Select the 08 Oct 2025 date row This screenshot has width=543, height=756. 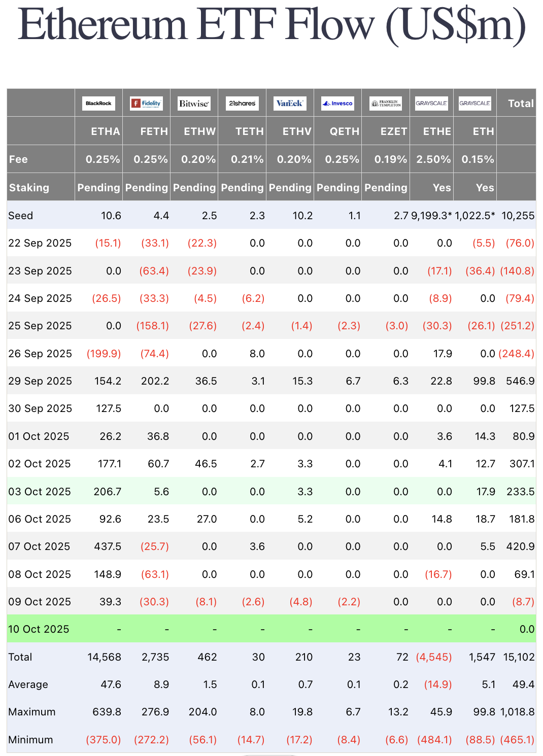click(x=271, y=574)
